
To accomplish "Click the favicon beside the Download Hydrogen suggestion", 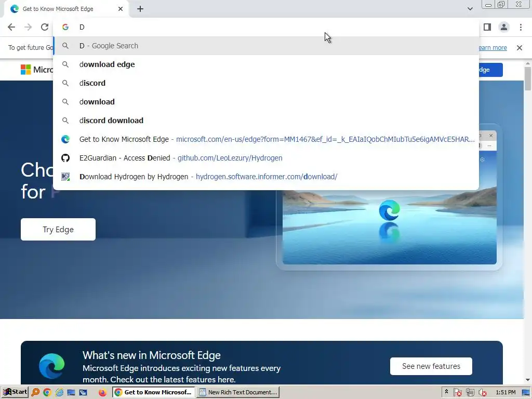I will pos(65,177).
